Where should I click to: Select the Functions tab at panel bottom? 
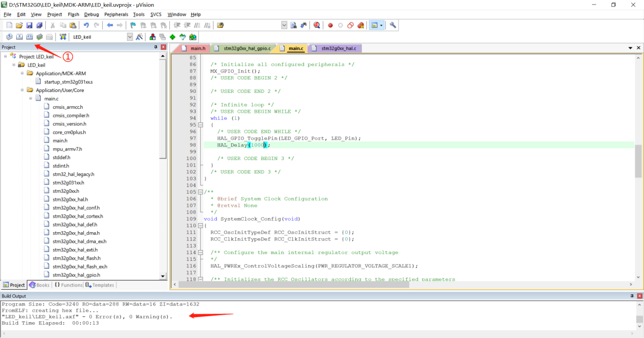click(x=68, y=285)
